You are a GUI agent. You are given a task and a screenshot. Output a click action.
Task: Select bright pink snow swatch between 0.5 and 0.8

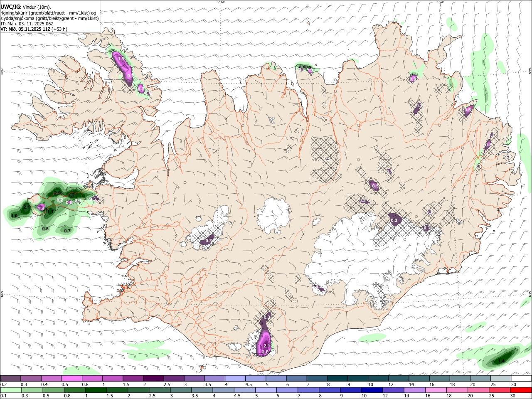[71, 378]
